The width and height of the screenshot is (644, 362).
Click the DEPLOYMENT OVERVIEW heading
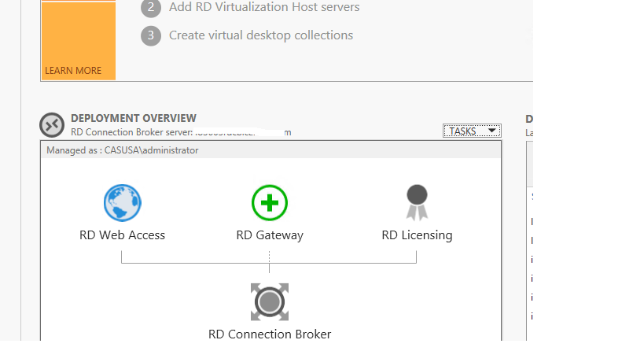(134, 119)
